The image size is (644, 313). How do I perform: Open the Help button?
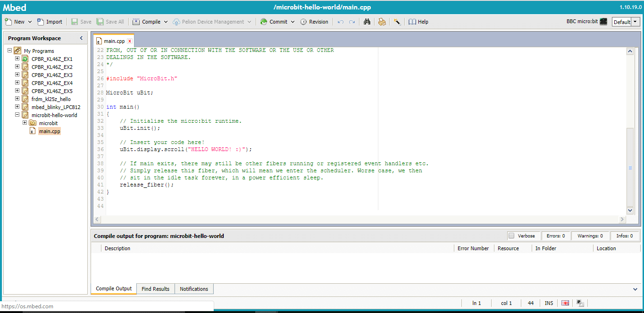[x=418, y=22]
